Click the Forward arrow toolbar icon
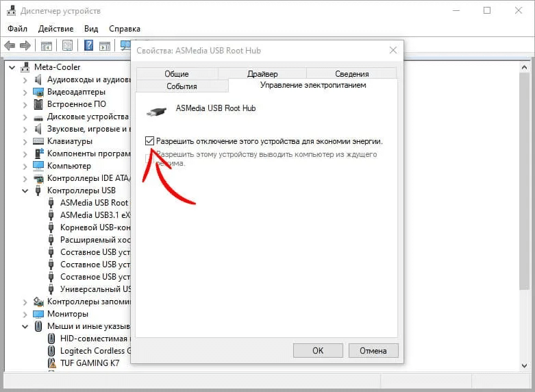This screenshot has width=535, height=392. (25, 46)
